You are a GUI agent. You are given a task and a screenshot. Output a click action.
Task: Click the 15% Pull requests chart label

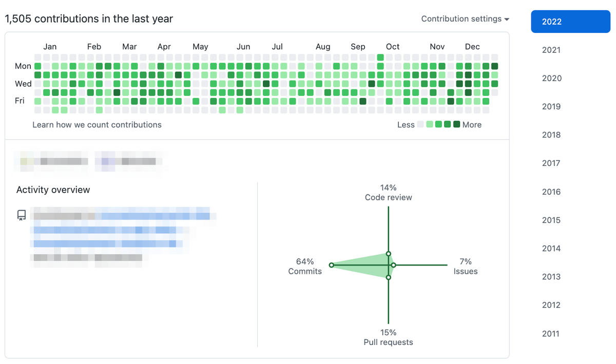pos(389,337)
